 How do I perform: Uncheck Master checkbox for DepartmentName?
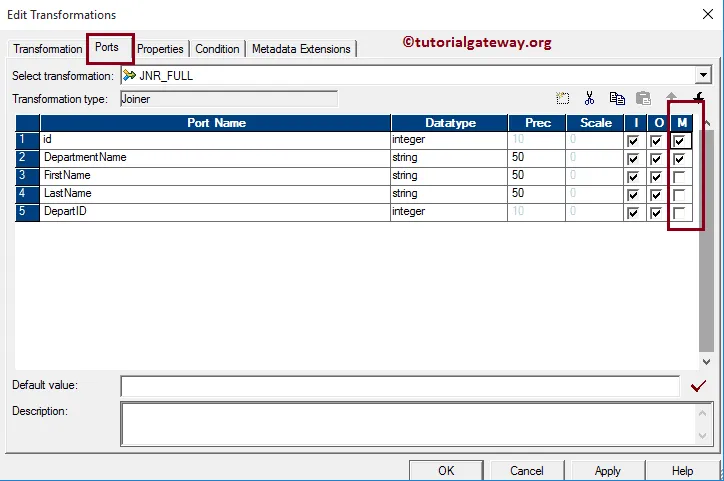click(x=679, y=159)
